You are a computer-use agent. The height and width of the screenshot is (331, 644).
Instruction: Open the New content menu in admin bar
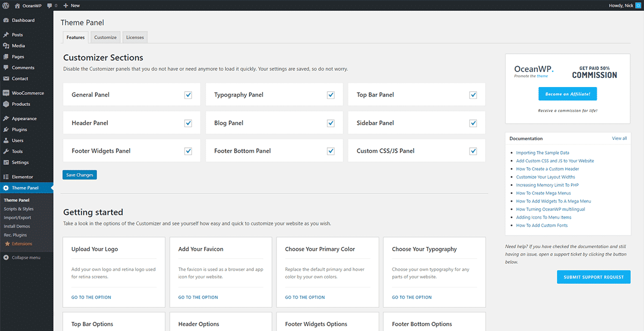pos(71,5)
